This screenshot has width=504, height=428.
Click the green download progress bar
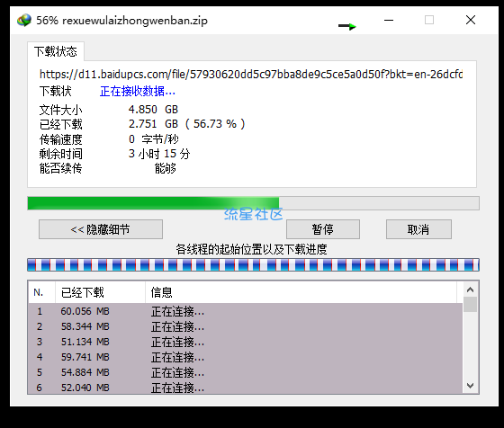pyautogui.click(x=253, y=203)
